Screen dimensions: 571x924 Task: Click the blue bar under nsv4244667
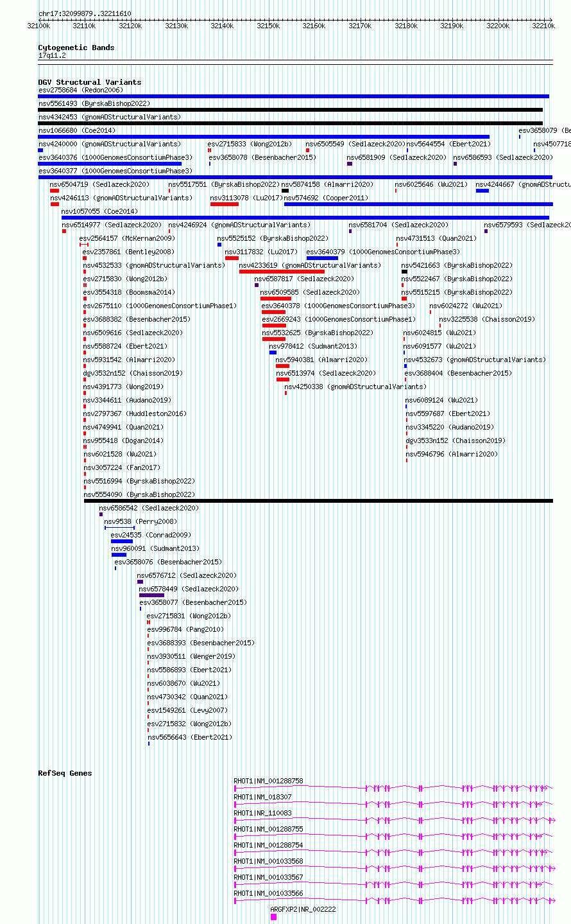tap(482, 191)
